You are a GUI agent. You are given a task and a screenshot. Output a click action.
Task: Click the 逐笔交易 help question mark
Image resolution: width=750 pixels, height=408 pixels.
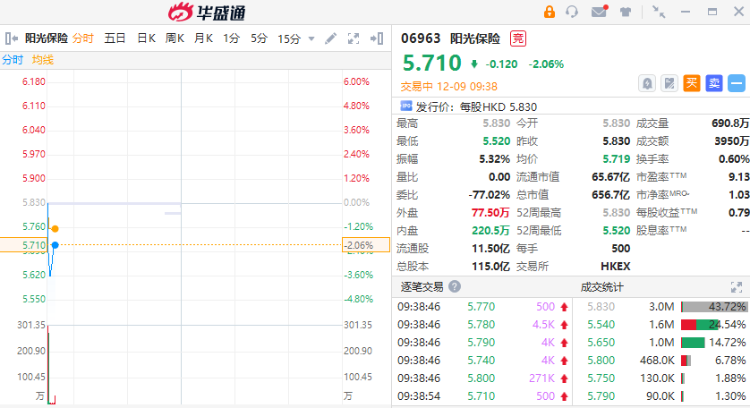(455, 287)
